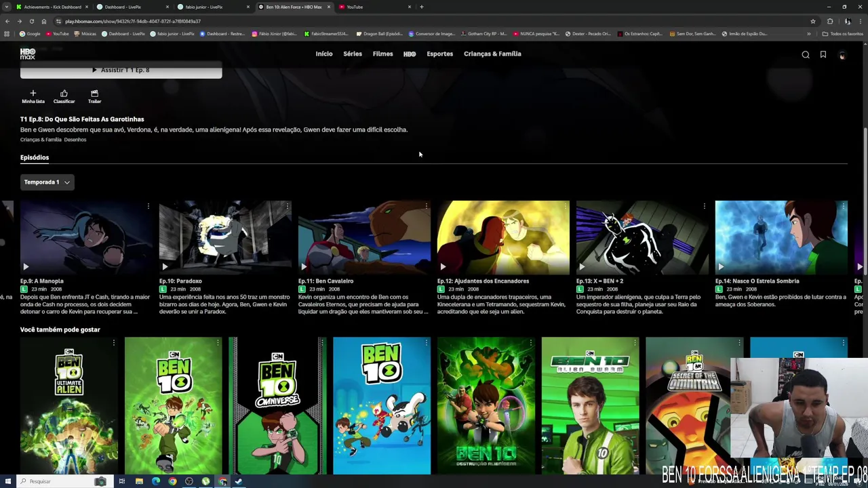Open OBS Studio from the taskbar
Screen dimensions: 868x488
(189, 481)
